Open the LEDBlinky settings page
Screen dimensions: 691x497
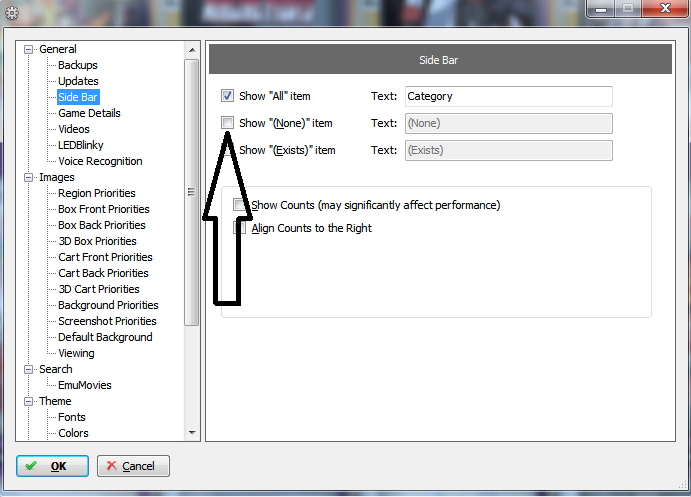click(x=81, y=145)
